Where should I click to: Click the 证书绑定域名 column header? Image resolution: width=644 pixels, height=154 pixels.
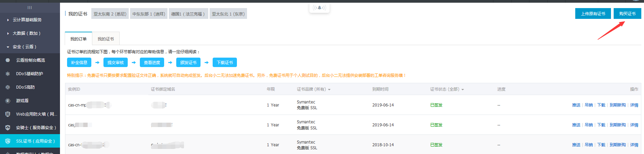[x=163, y=89]
